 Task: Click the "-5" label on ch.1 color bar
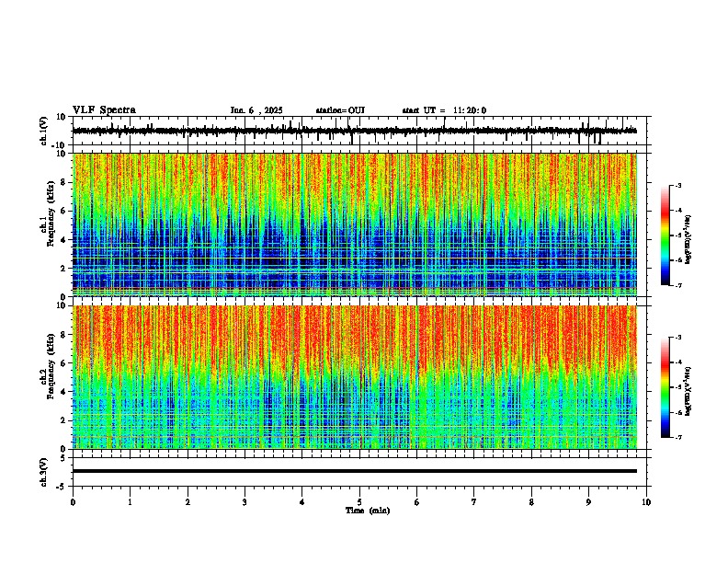pos(677,236)
